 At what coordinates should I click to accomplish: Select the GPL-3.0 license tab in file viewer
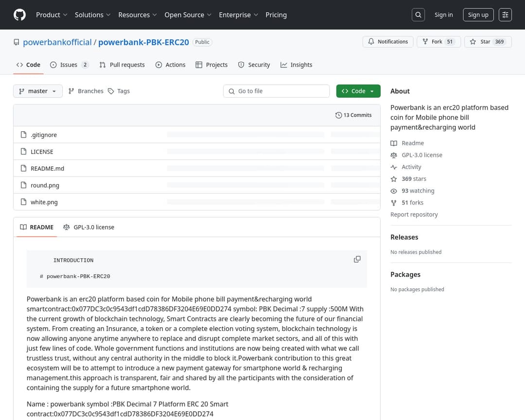89,227
